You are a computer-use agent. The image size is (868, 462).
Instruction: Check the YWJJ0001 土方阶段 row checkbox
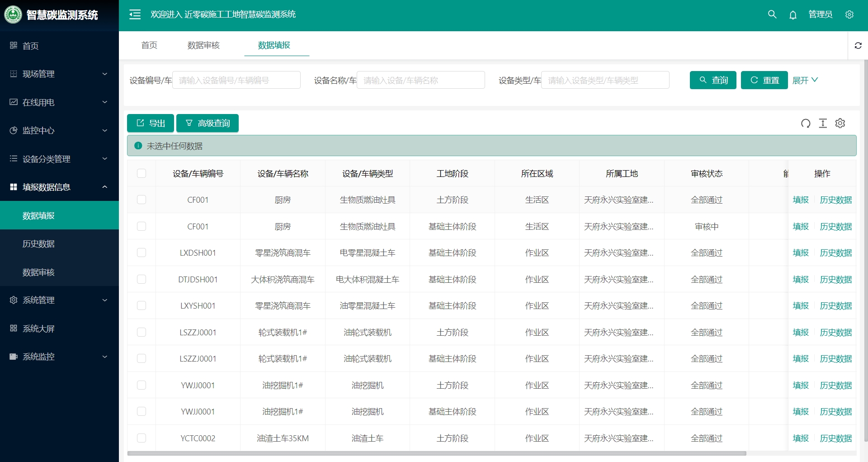tap(142, 385)
